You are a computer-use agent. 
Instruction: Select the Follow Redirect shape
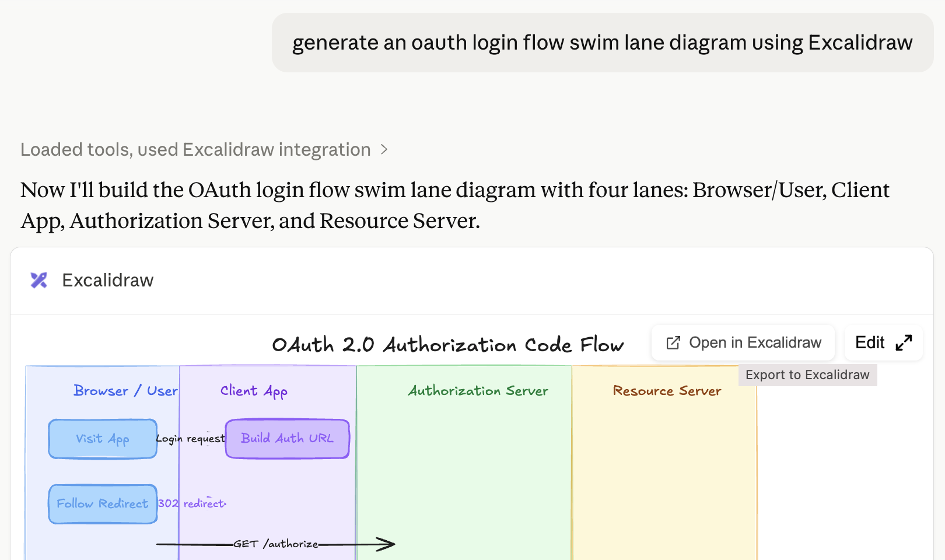pyautogui.click(x=102, y=503)
